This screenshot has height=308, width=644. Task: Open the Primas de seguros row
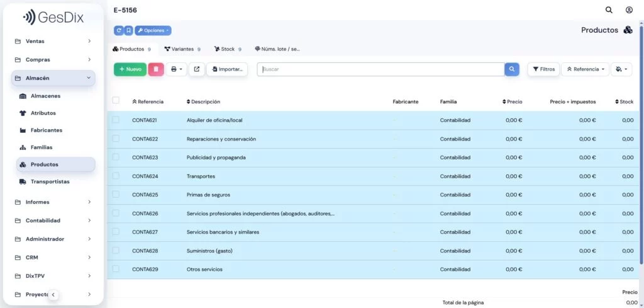(374, 195)
